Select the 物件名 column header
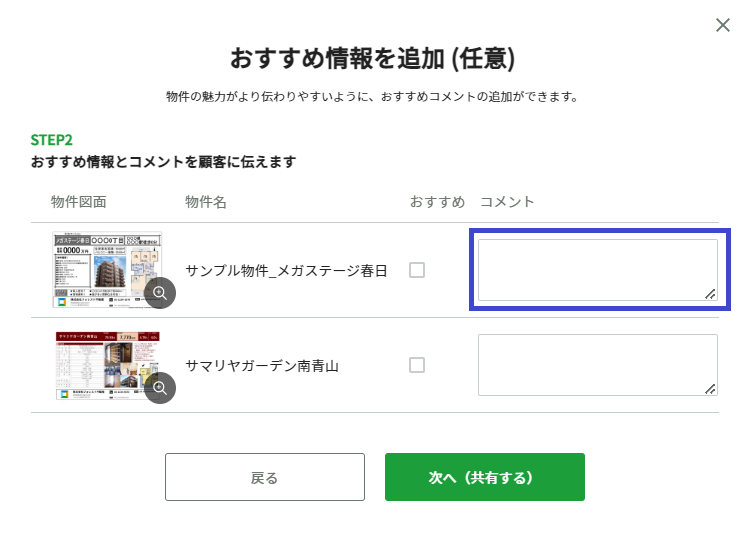749x535 pixels. tap(205, 202)
